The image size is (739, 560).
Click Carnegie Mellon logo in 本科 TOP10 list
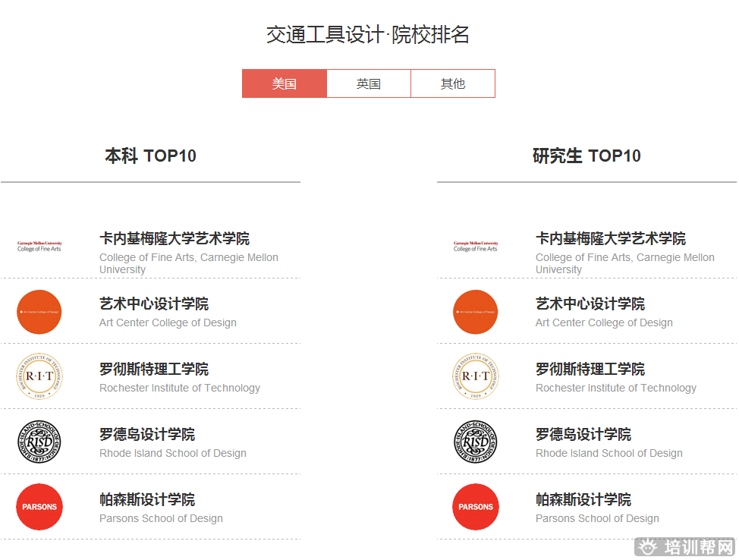tap(39, 246)
